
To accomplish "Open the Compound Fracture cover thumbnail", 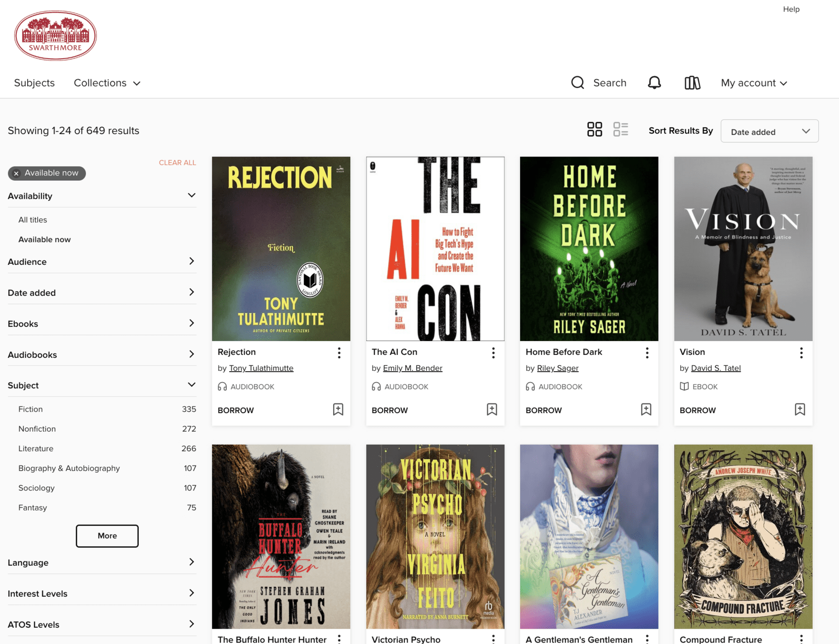I will tap(743, 537).
